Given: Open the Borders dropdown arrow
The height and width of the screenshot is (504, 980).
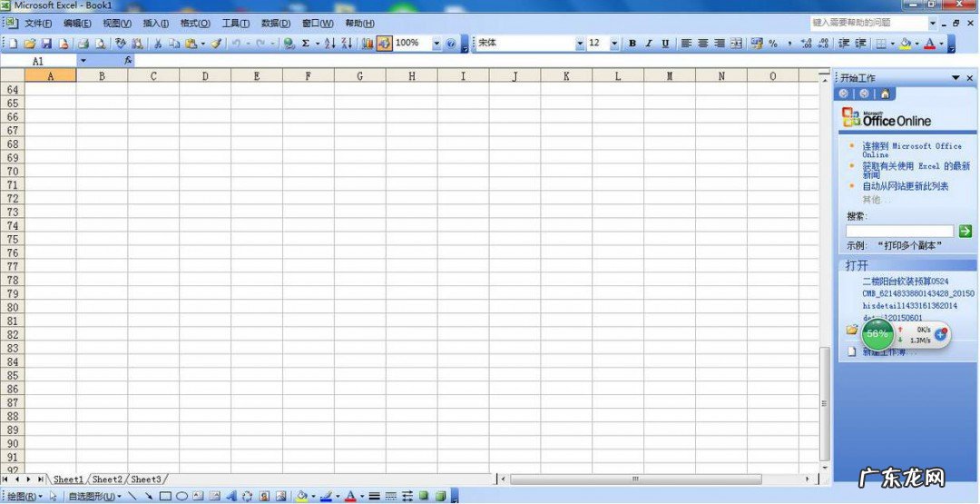Looking at the screenshot, I should [x=893, y=44].
